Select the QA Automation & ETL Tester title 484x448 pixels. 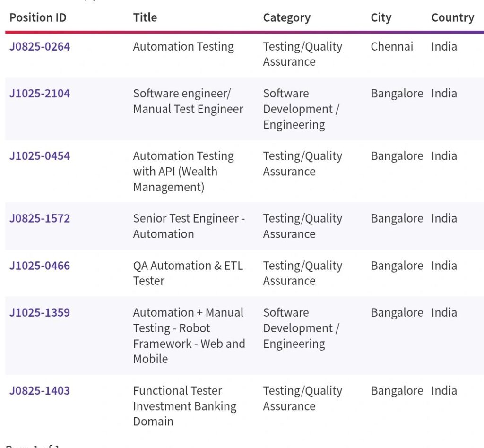coord(188,273)
